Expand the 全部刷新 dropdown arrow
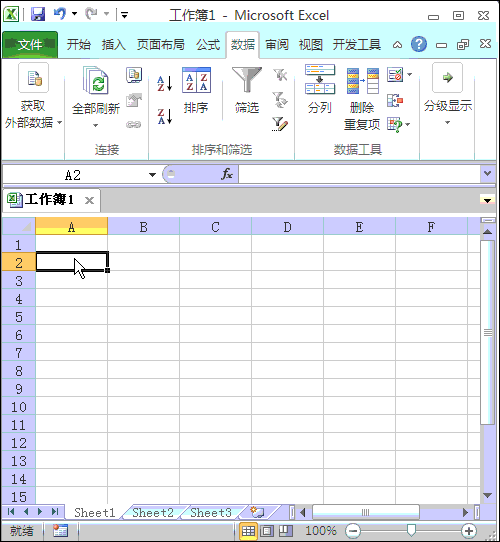The height and width of the screenshot is (542, 500). coord(96,125)
